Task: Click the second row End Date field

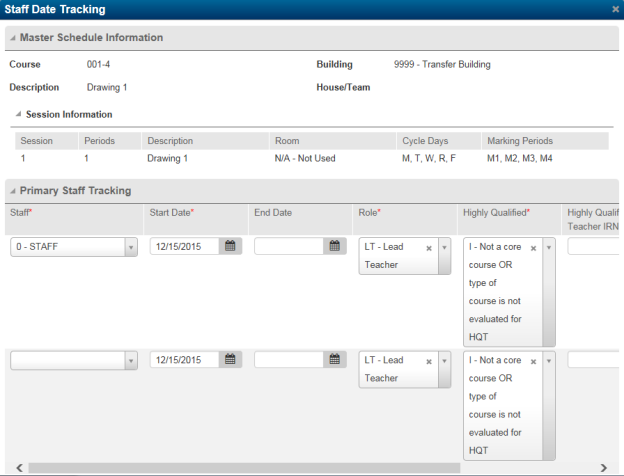Action: [x=288, y=360]
